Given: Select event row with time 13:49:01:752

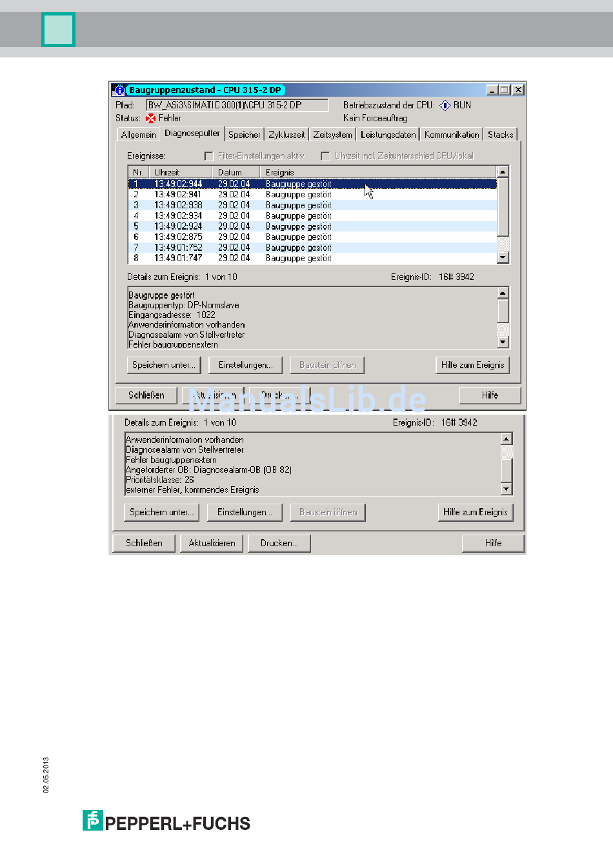Looking at the screenshot, I should 312,248.
